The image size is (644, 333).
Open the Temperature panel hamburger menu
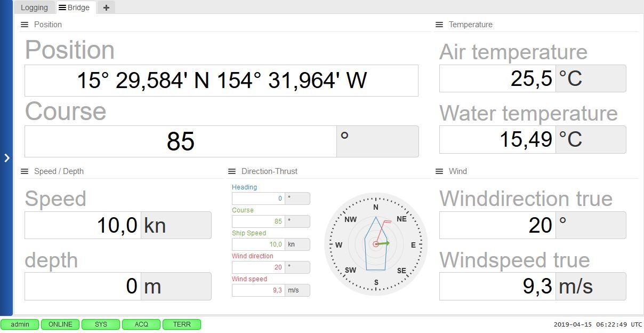[439, 25]
